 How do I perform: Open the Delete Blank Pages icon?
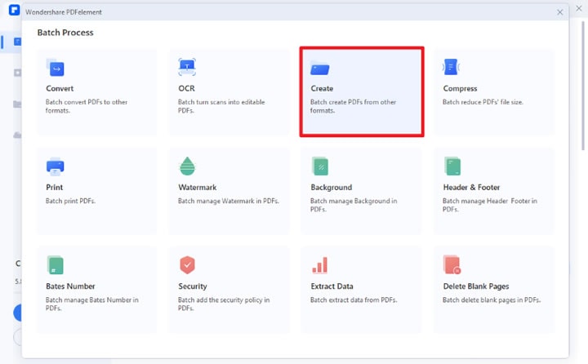452,265
